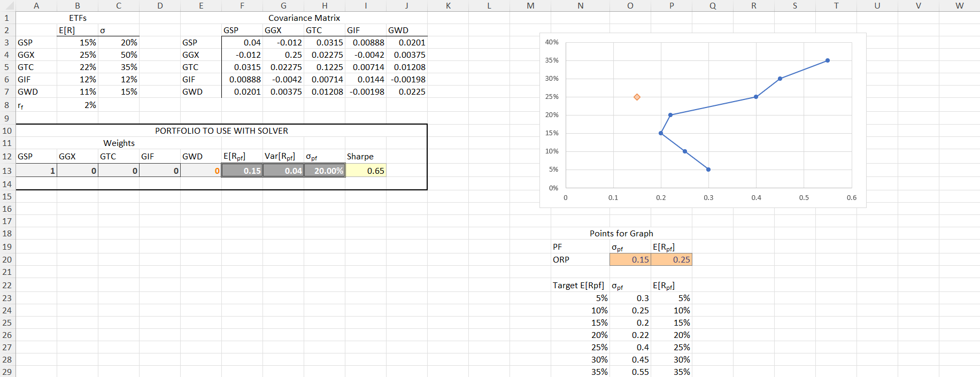The width and height of the screenshot is (980, 377).
Task: Click the risk-free rate cell 2%
Action: tap(78, 105)
